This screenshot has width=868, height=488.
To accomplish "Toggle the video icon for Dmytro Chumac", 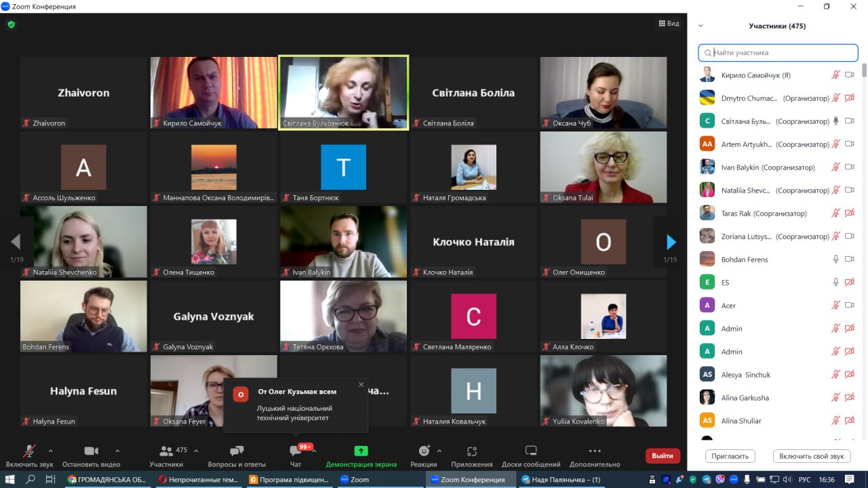I will [x=849, y=98].
